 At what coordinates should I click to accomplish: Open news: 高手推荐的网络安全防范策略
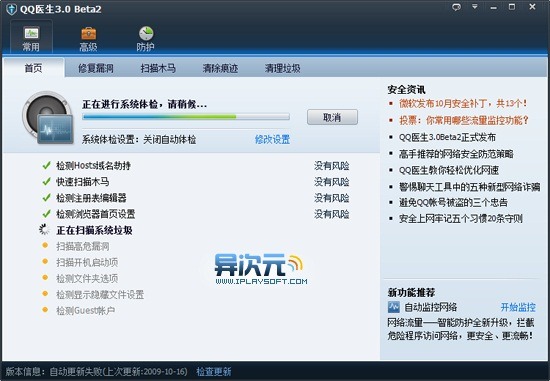[x=456, y=154]
